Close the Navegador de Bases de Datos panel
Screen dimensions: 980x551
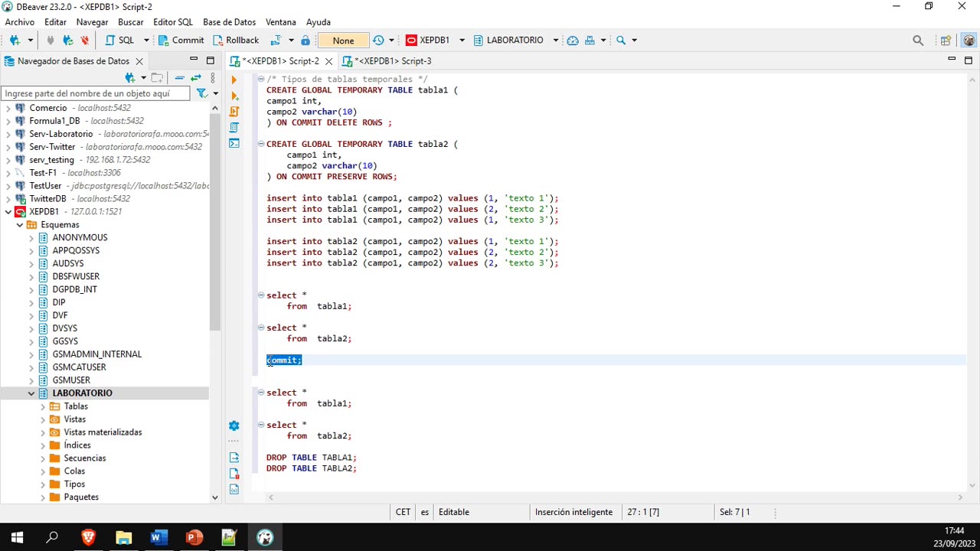(x=139, y=61)
